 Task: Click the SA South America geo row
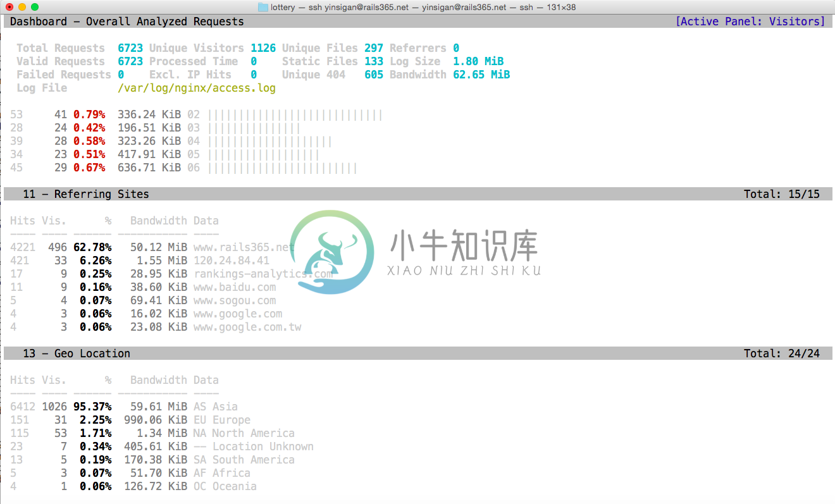[152, 460]
